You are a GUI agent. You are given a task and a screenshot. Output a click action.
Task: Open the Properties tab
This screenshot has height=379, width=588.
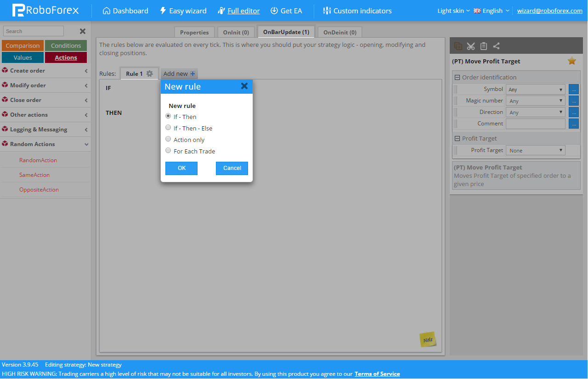pyautogui.click(x=194, y=33)
